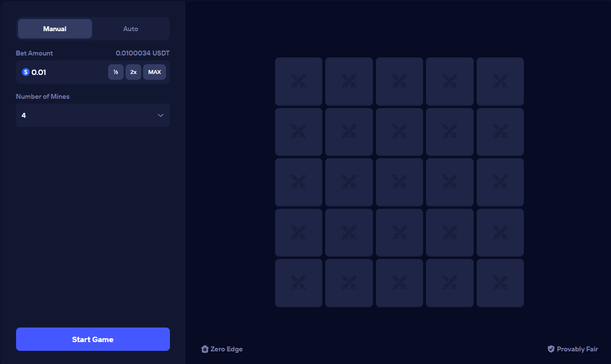The image size is (611, 364).
Task: Reveal the bottom-left grid tile
Action: 298,283
